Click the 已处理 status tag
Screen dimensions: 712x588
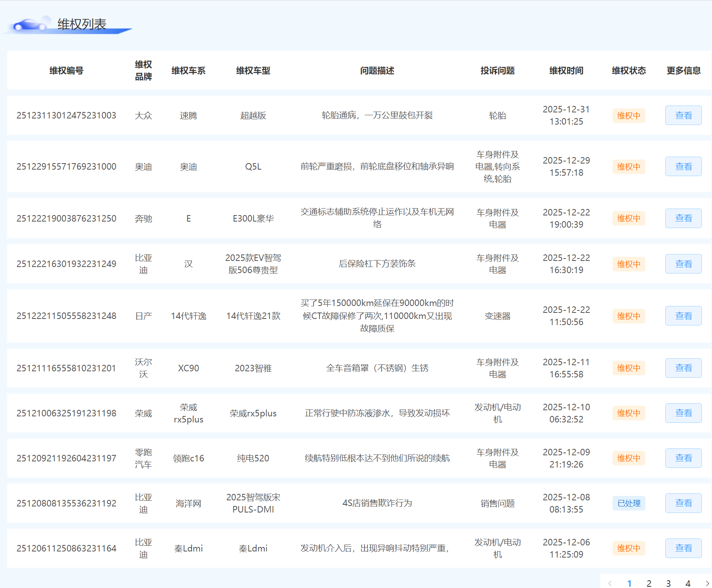click(x=628, y=503)
